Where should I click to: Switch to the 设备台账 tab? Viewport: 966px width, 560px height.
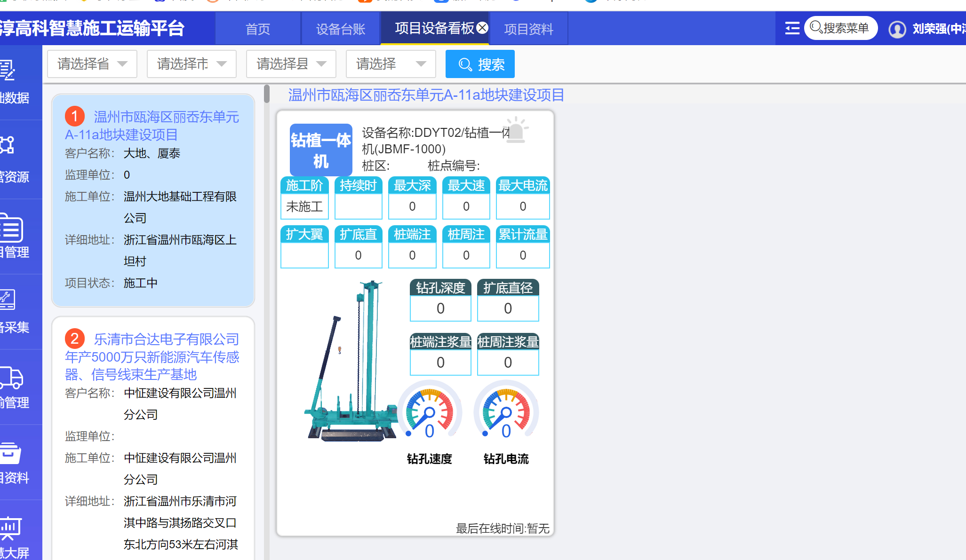point(340,29)
